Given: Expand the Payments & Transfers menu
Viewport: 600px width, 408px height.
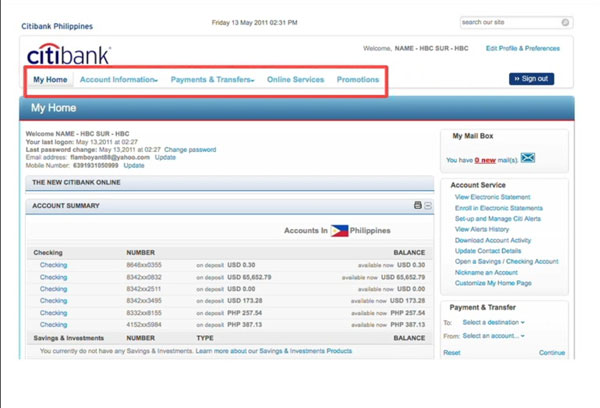Looking at the screenshot, I should (212, 80).
